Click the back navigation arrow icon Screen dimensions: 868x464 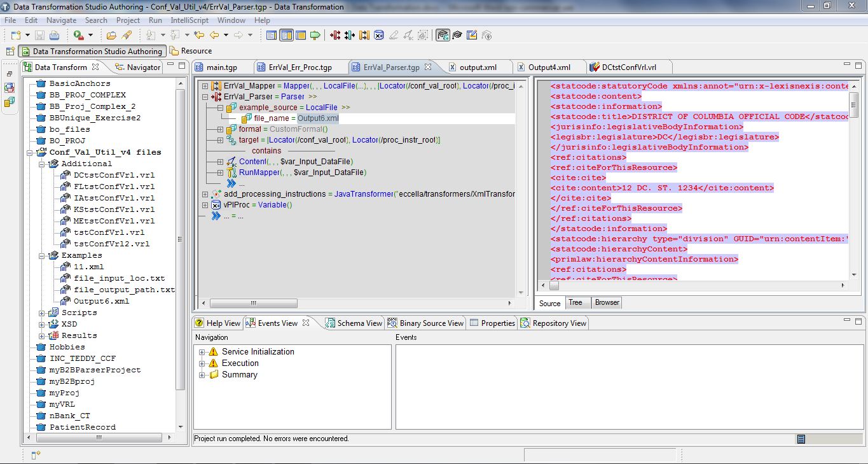[214, 36]
